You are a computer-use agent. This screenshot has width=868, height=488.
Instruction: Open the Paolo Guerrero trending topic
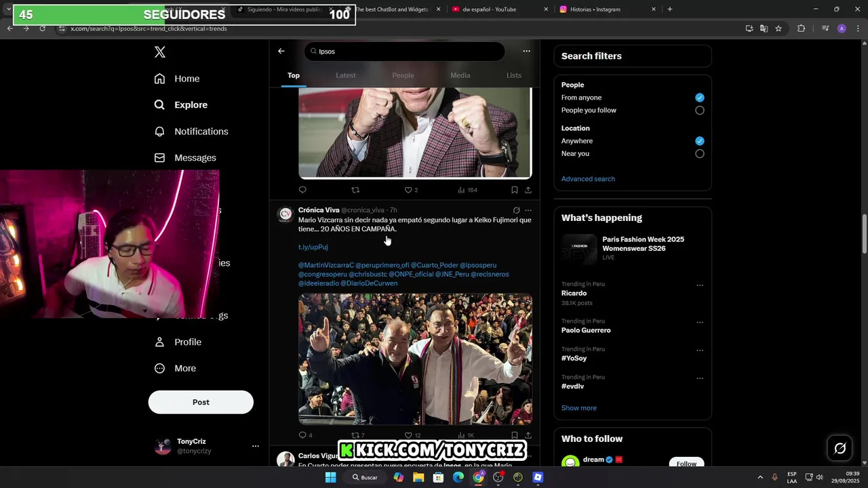[586, 331]
